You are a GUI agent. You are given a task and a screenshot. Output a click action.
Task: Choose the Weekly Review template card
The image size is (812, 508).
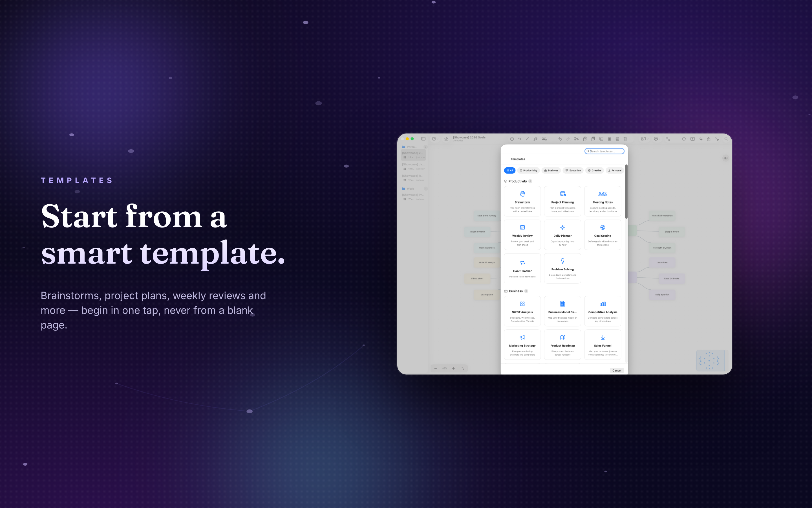click(x=522, y=235)
